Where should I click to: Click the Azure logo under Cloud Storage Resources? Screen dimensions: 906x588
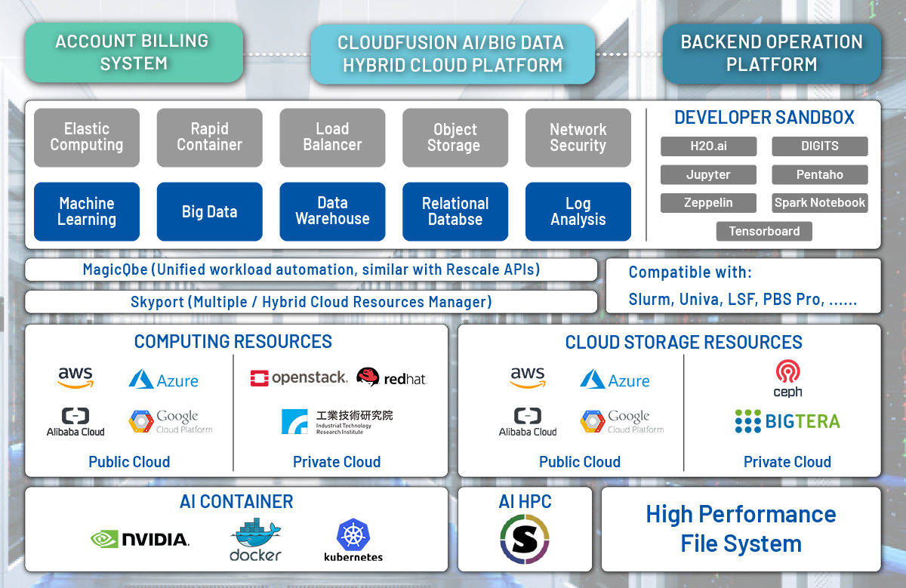(x=615, y=380)
